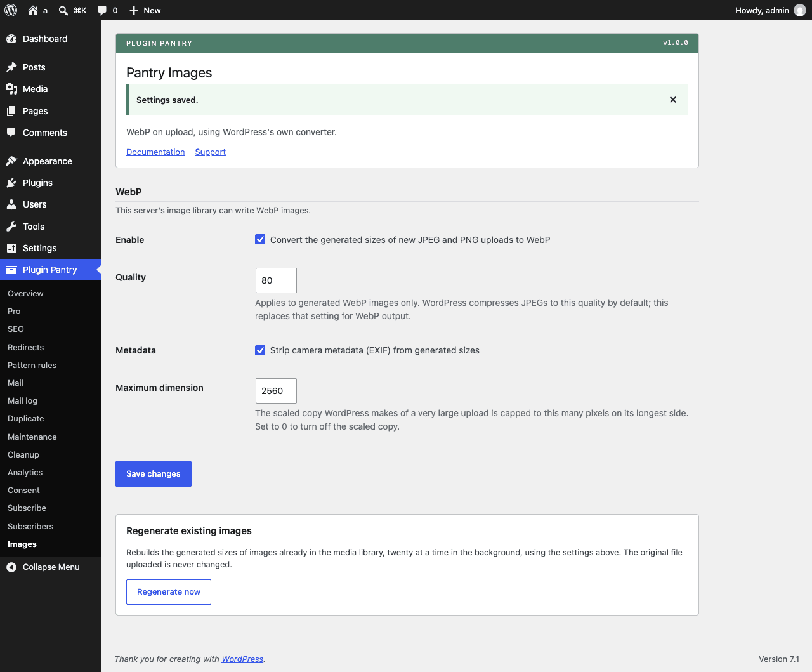Click Save changes button
Screen dimensions: 812x672
click(154, 474)
